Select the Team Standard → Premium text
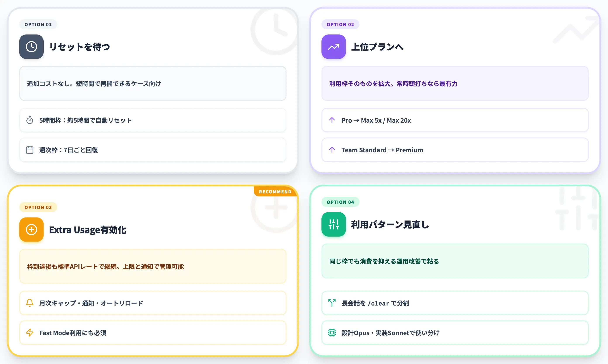This screenshot has height=364, width=608. point(382,150)
